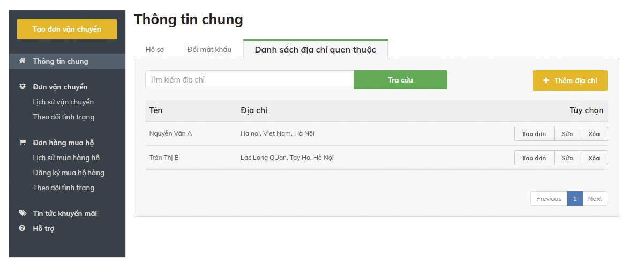Image resolution: width=644 pixels, height=269 pixels.
Task: Click the tags icon beside Tin tức khuyến mãi
Action: point(22,213)
